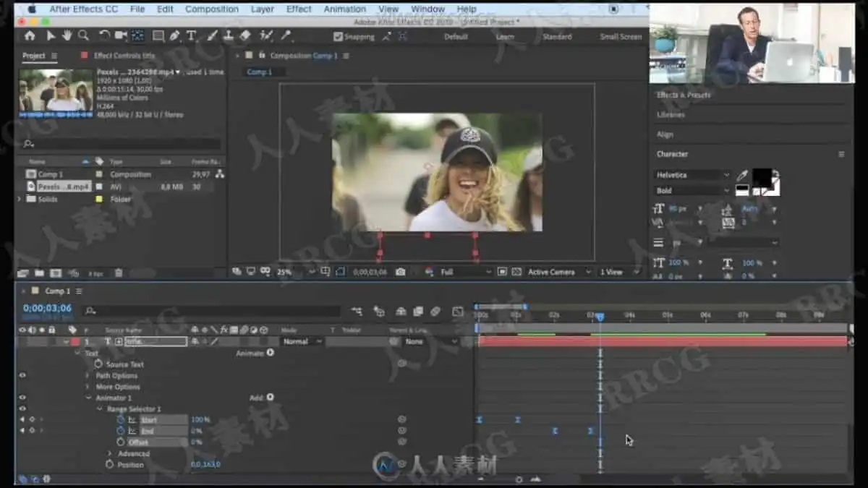Image resolution: width=868 pixels, height=488 pixels.
Task: Open the 1 View layout dropdown
Action: point(620,272)
